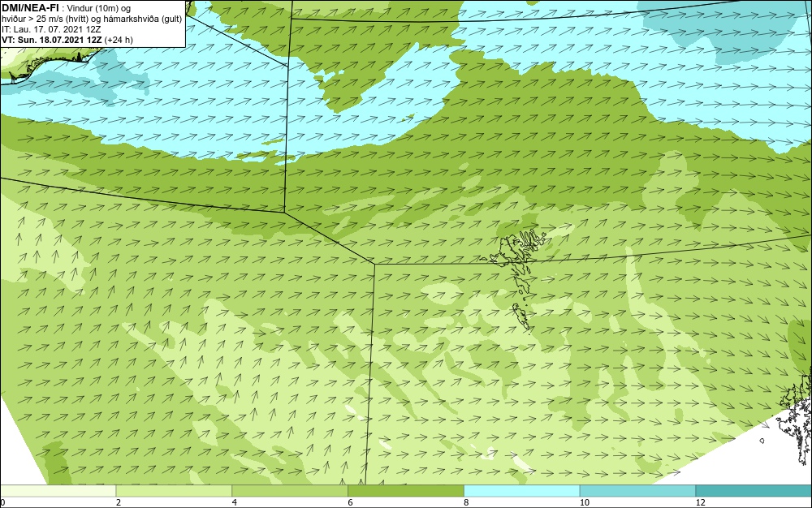Viewport: 812px width, 508px height.
Task: Click the legend label '10'
Action: point(585,502)
